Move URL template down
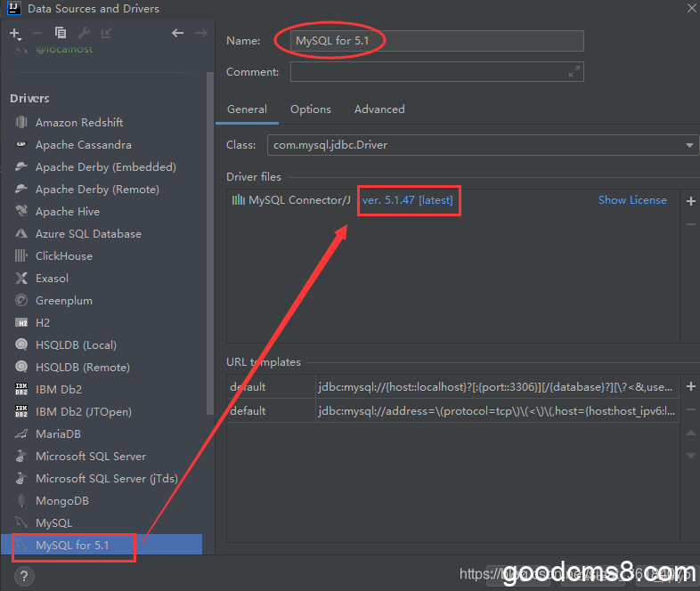The height and width of the screenshot is (591, 700). tap(690, 456)
